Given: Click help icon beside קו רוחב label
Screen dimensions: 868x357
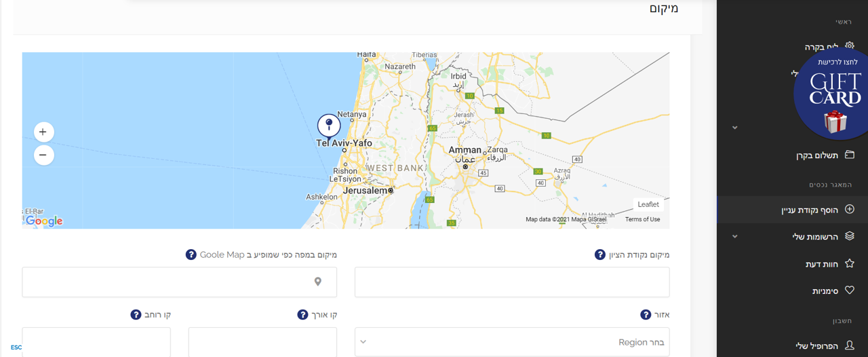Looking at the screenshot, I should (x=136, y=315).
